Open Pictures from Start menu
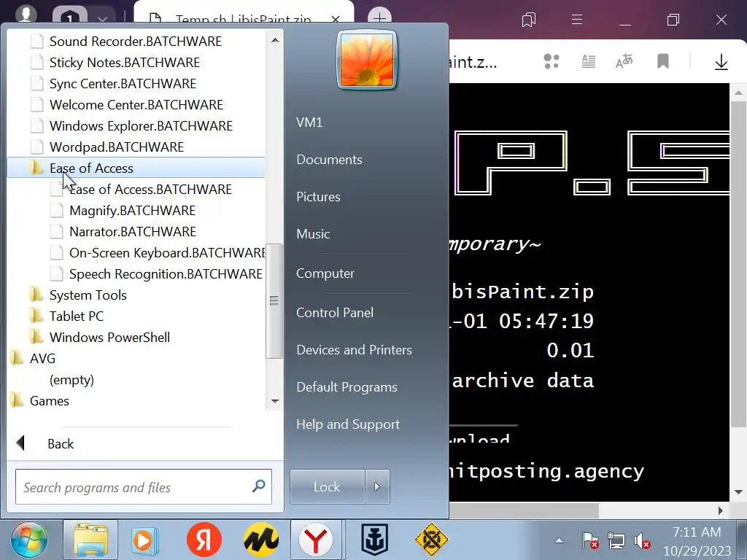Viewport: 747px width, 560px height. [318, 197]
